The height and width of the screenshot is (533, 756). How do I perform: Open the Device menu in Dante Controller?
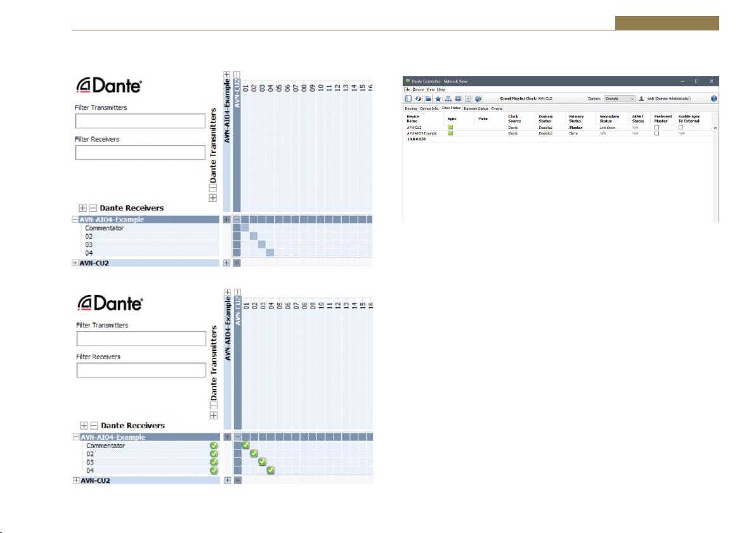(418, 89)
